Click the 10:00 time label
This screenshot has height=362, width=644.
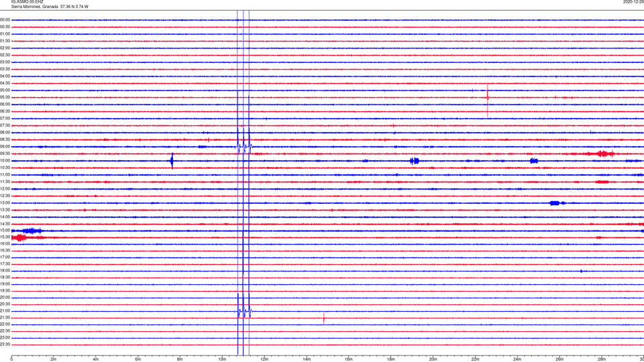pos(5,161)
